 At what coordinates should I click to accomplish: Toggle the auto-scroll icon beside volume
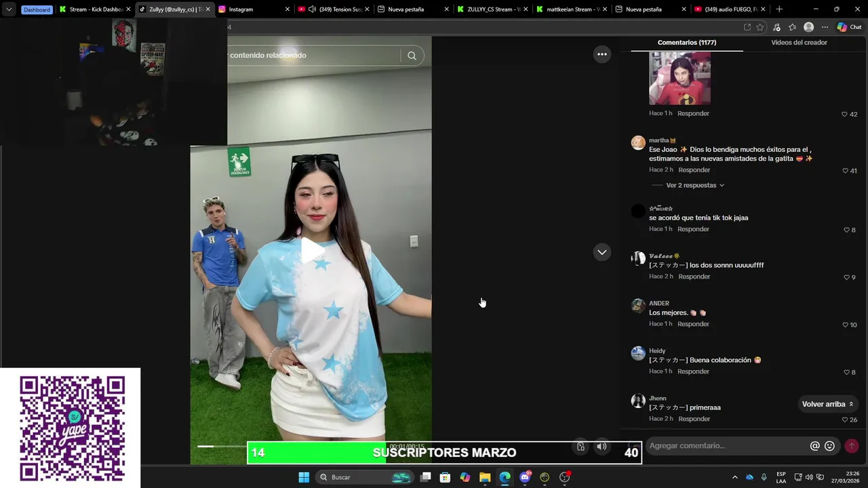coord(580,446)
